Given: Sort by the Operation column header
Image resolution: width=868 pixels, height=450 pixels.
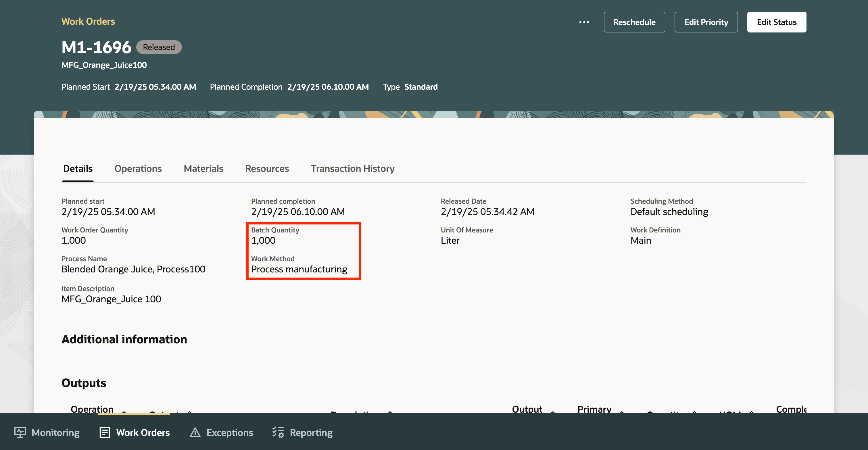Looking at the screenshot, I should (x=92, y=409).
